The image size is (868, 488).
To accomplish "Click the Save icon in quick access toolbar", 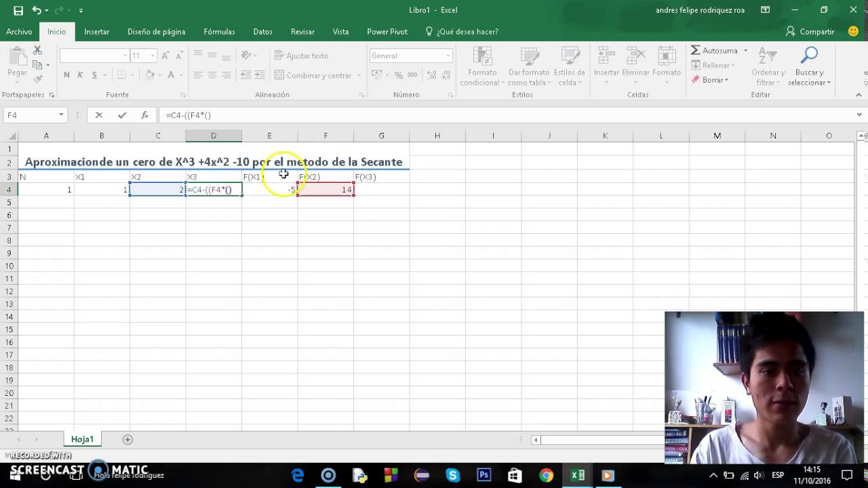I will click(x=18, y=10).
